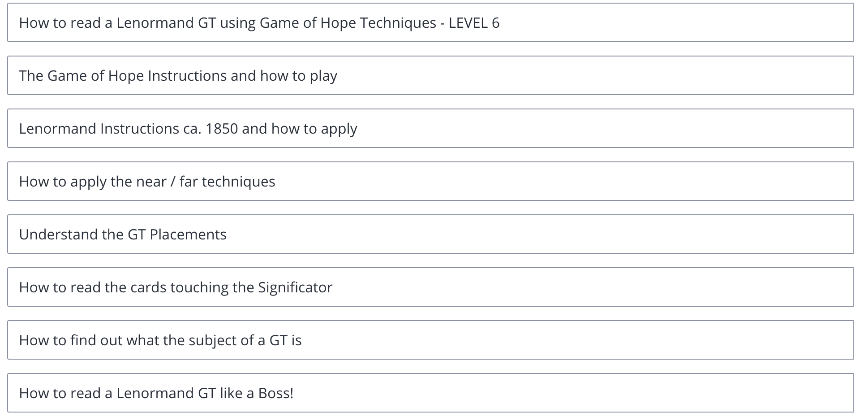Image resolution: width=868 pixels, height=417 pixels.
Task: Select Understand the GT Placements lesson
Action: [x=430, y=234]
